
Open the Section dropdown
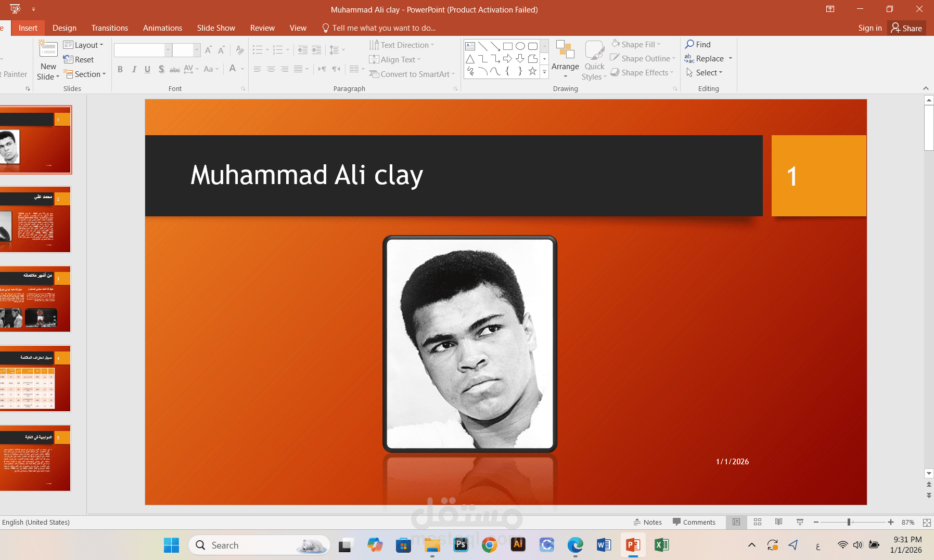pyautogui.click(x=85, y=74)
